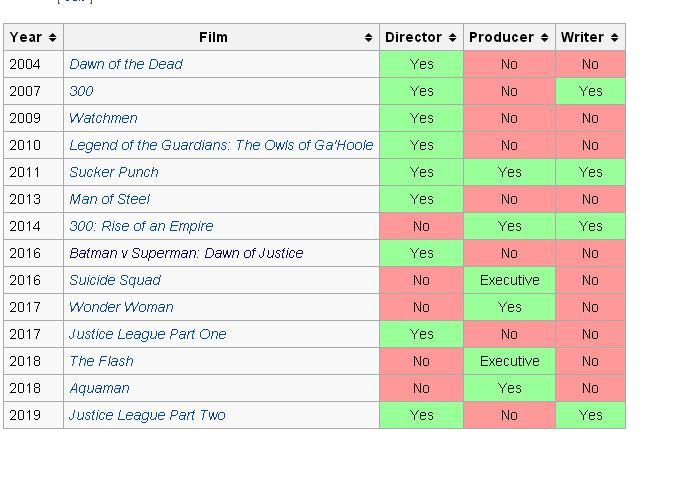The width and height of the screenshot is (685, 483).
Task: Open Justice League Part Two link
Action: (147, 415)
